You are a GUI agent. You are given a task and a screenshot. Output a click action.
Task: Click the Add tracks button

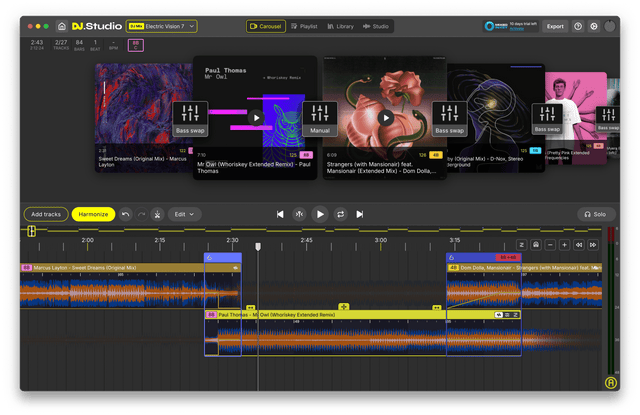pyautogui.click(x=46, y=214)
